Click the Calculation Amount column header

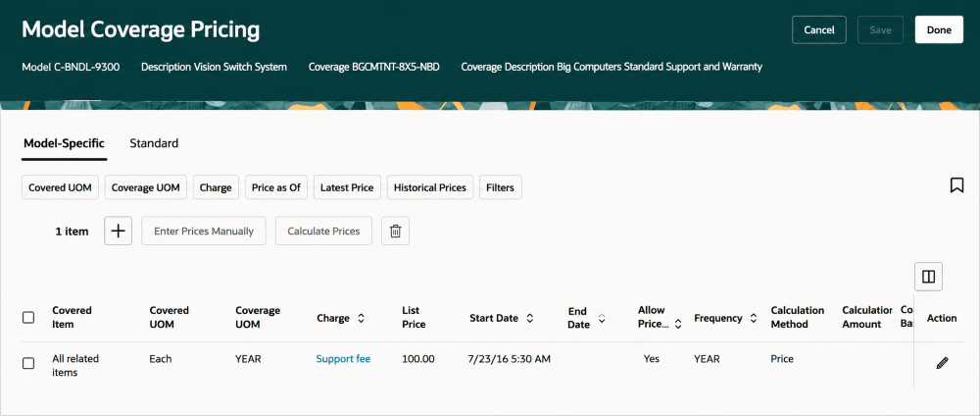tap(867, 317)
